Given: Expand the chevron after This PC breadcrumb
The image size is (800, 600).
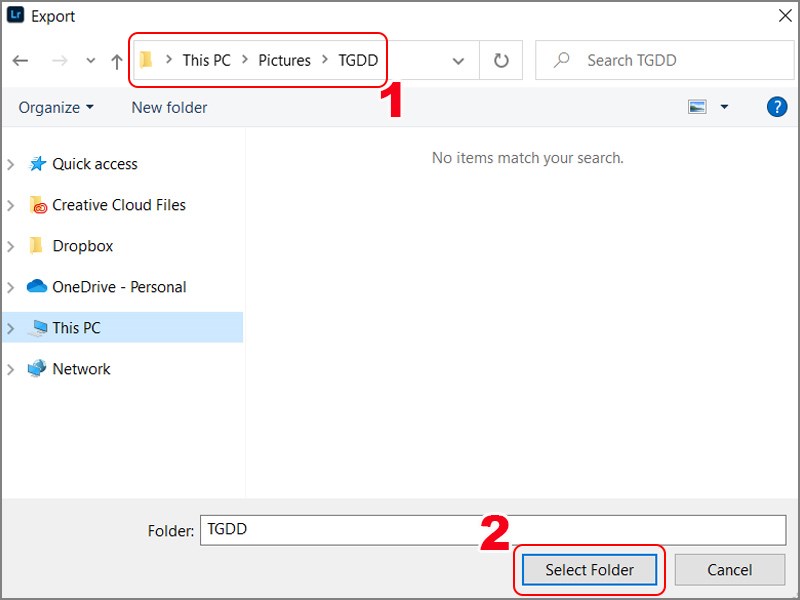Looking at the screenshot, I should tap(245, 60).
